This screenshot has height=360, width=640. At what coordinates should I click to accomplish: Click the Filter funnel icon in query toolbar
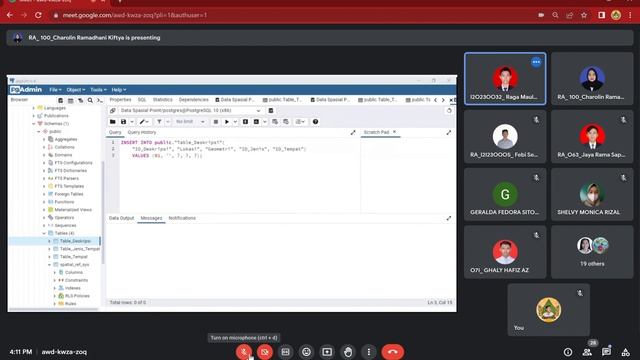[x=159, y=122]
